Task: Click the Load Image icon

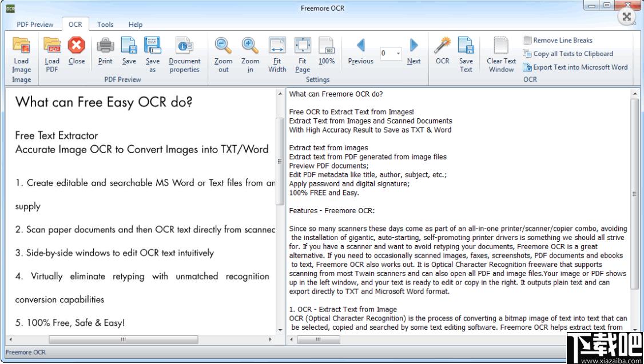Action: coord(21,46)
